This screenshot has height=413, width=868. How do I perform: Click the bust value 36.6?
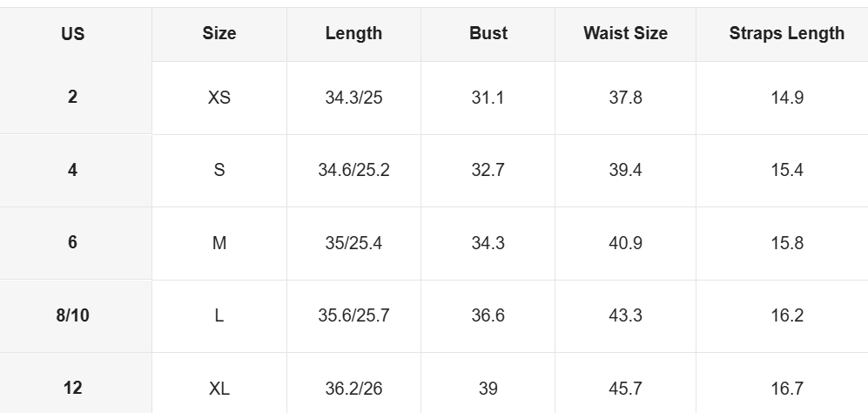click(x=488, y=315)
